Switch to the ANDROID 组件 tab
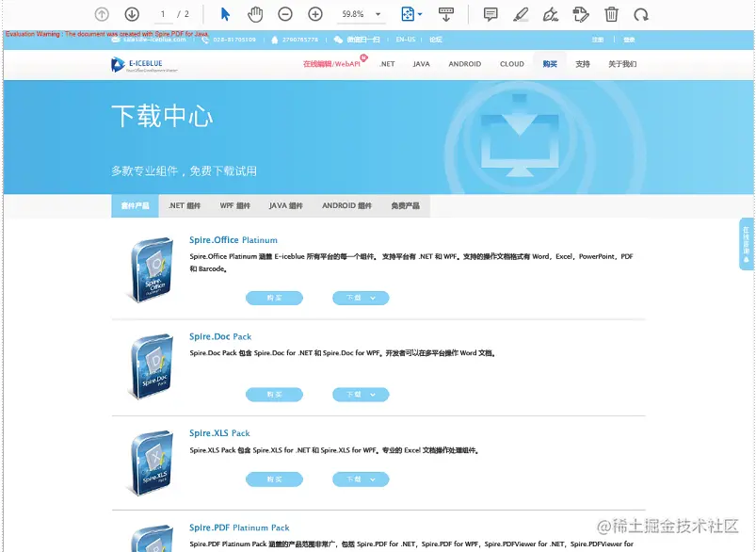The width and height of the screenshot is (756, 552). (x=346, y=205)
